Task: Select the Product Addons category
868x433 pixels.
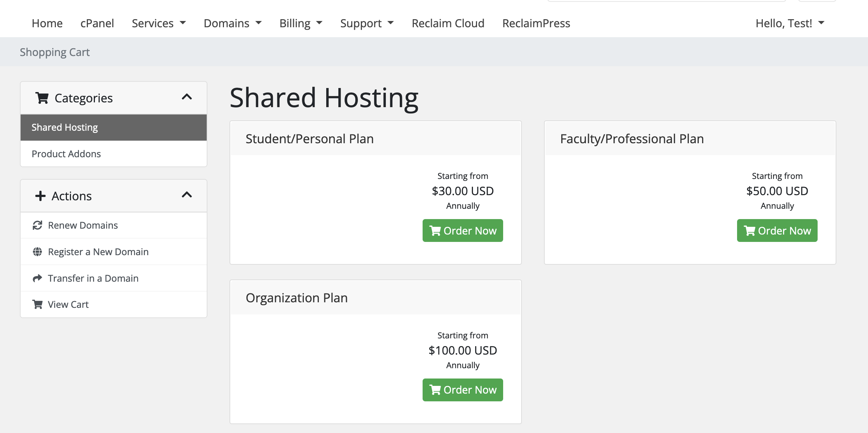Action: (x=114, y=154)
